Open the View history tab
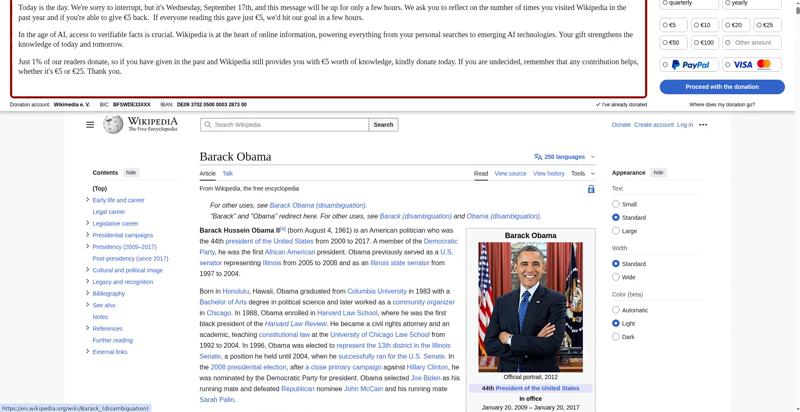 (x=548, y=173)
